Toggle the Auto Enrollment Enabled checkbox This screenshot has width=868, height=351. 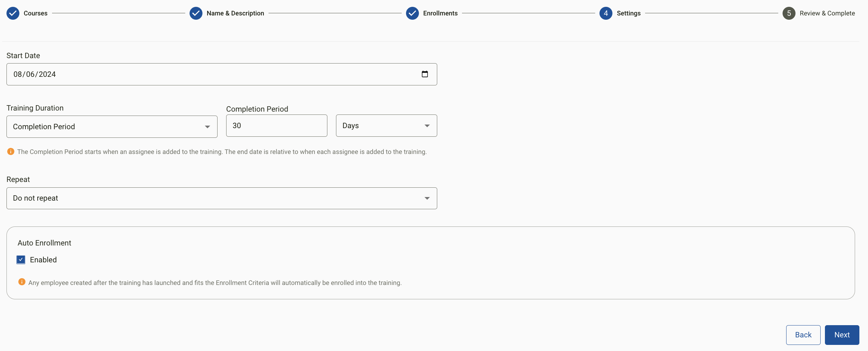pos(21,260)
